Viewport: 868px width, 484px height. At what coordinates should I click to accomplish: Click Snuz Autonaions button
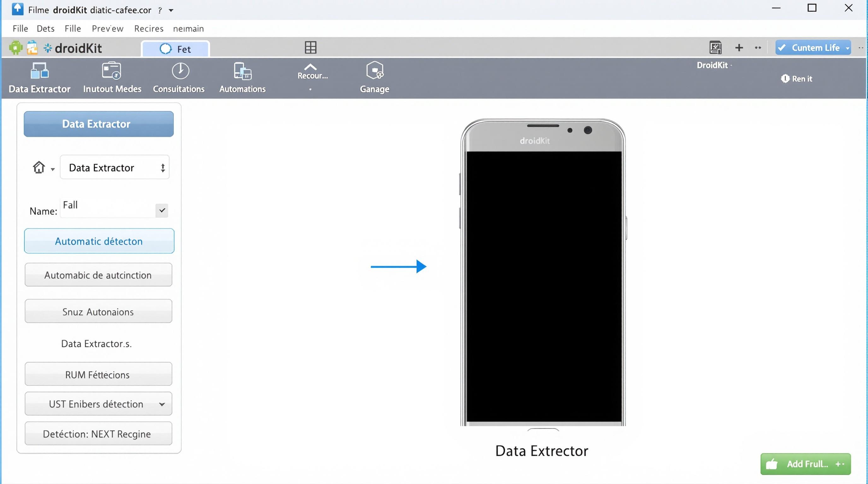tap(98, 311)
